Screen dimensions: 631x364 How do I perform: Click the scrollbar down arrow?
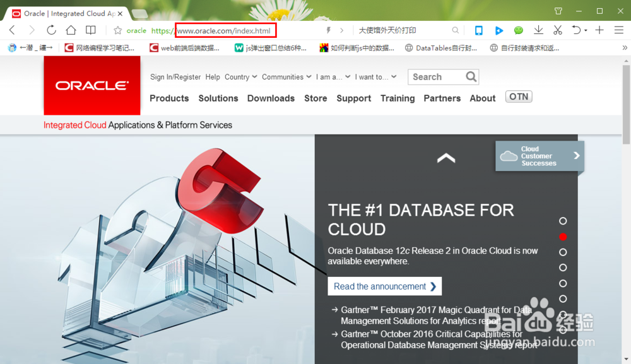(x=626, y=359)
